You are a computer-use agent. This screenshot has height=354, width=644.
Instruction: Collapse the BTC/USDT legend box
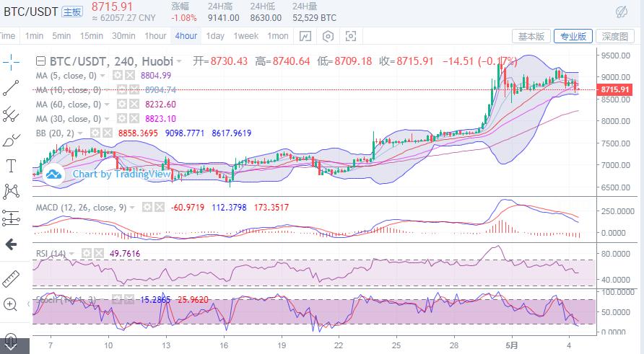coord(40,62)
